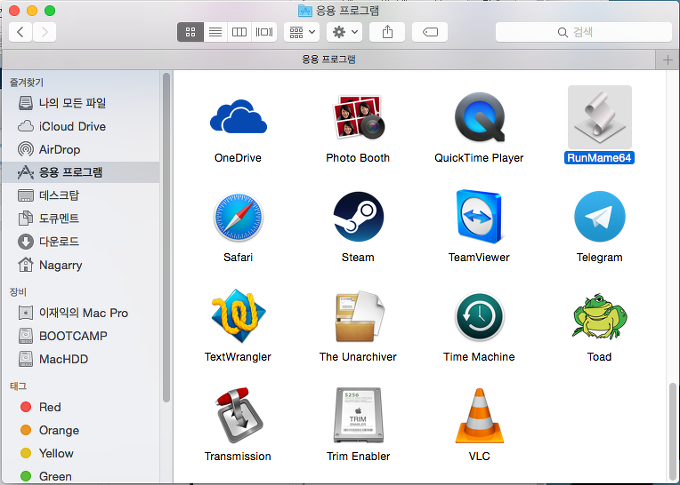This screenshot has width=680, height=485.
Task: Switch to column view mode
Action: [239, 32]
